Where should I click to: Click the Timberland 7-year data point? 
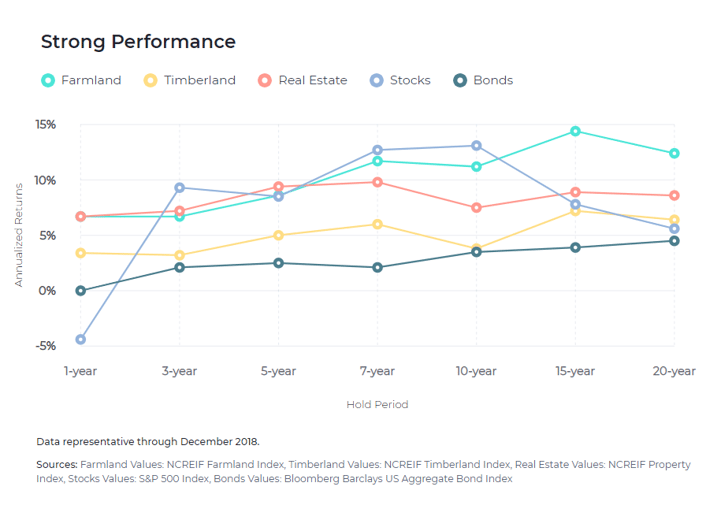pos(377,224)
